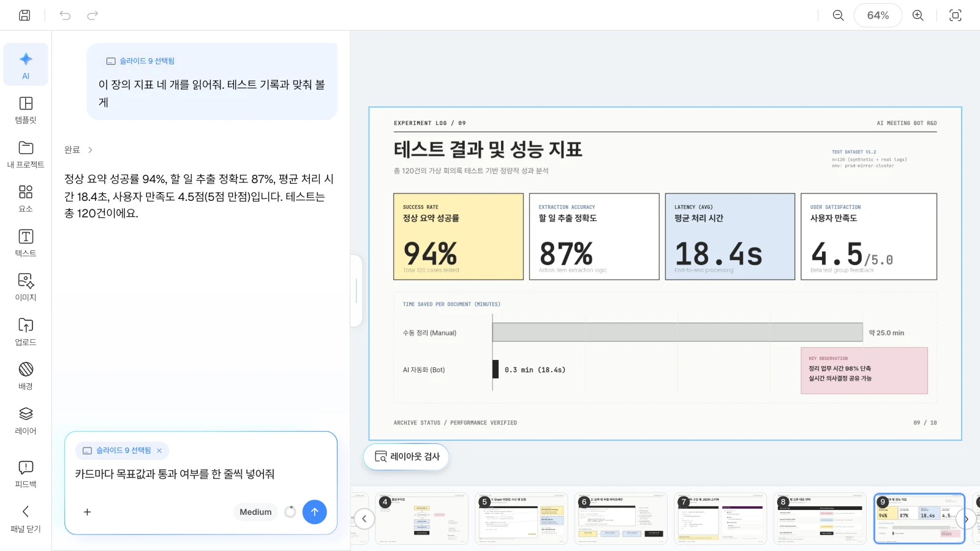Click the chat prompt input field
Image resolution: width=980 pixels, height=551 pixels.
(201, 474)
